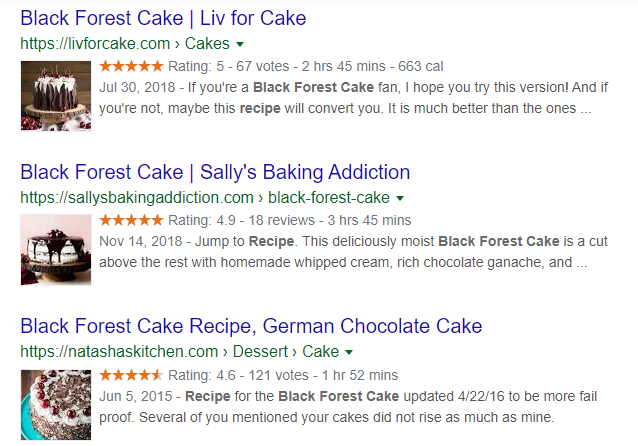The width and height of the screenshot is (638, 446).
Task: Click the Cakes breadcrumb under Liv for Cake
Action: (207, 44)
